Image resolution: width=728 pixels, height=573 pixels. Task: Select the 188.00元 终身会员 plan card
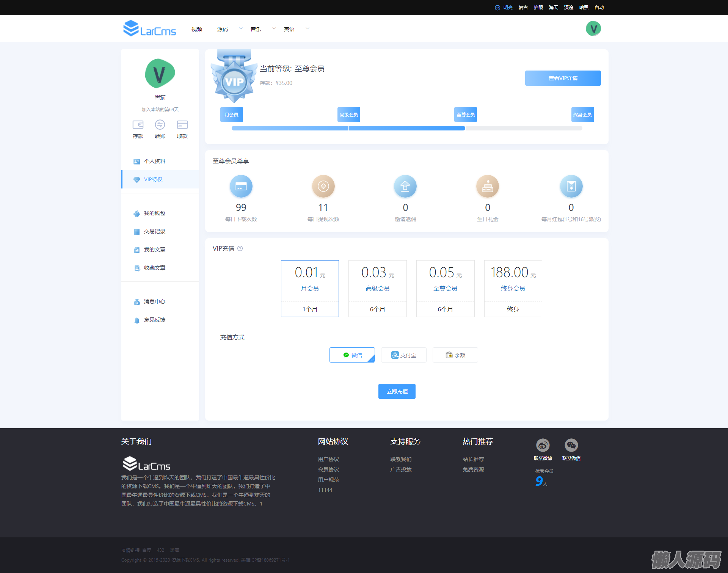coord(513,289)
